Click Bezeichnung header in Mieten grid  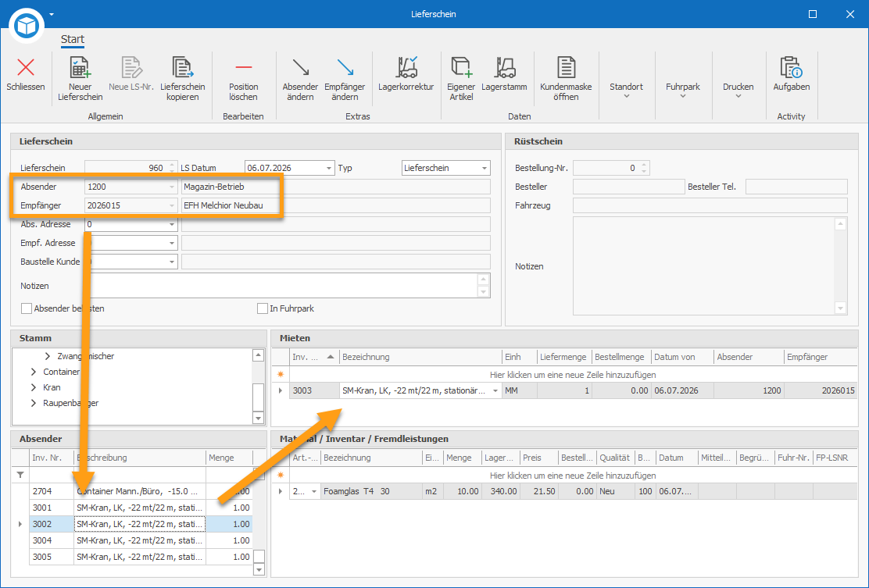click(420, 357)
